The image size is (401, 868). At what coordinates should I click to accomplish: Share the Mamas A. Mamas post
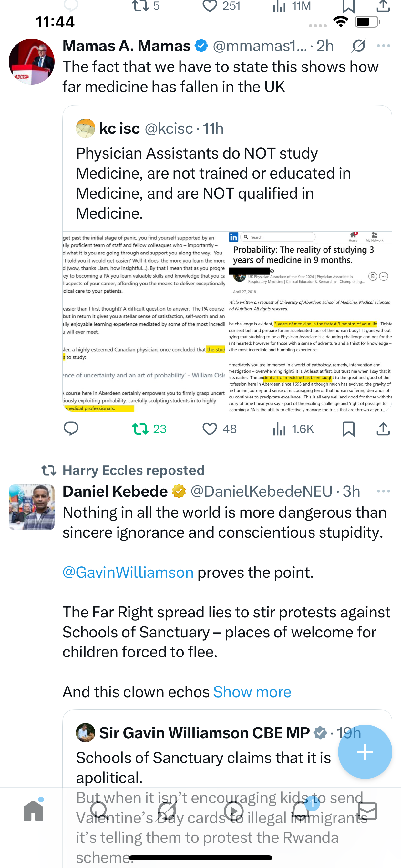[383, 429]
